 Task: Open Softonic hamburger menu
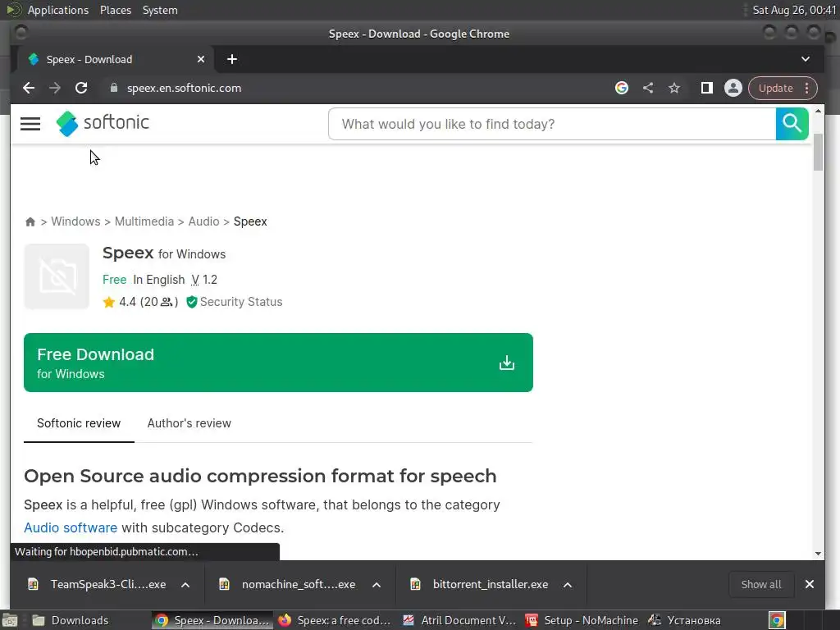pos(30,124)
